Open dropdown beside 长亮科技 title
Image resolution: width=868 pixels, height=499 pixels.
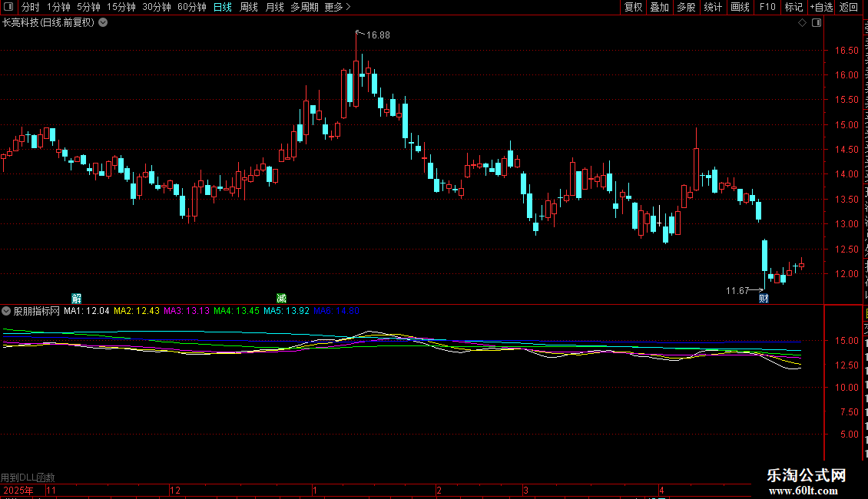[x=103, y=23]
